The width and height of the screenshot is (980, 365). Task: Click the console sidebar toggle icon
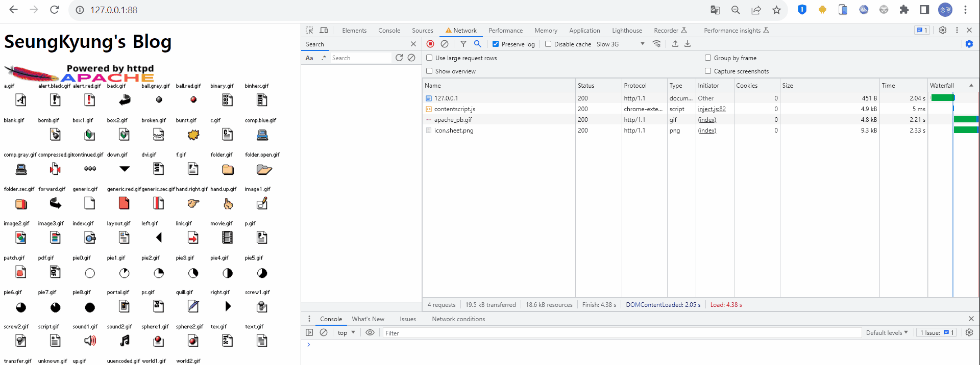309,332
